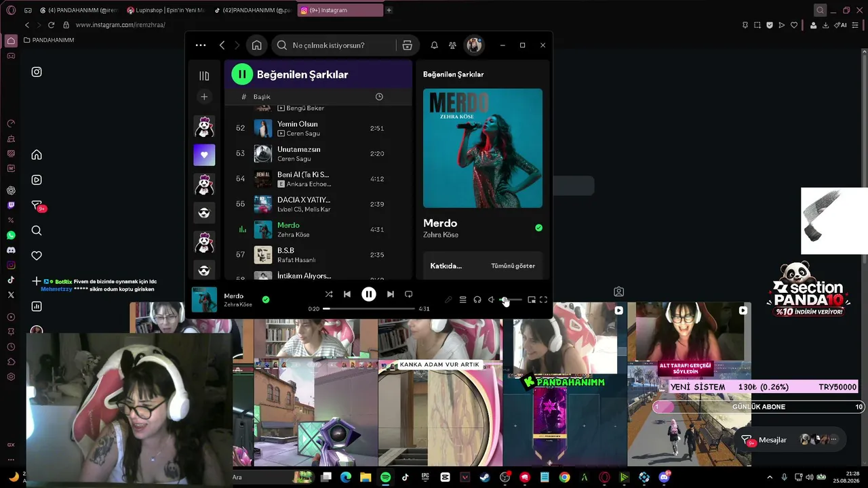Toggle liked checkmark beside Merdo in right panel
This screenshot has width=868, height=488.
538,228
